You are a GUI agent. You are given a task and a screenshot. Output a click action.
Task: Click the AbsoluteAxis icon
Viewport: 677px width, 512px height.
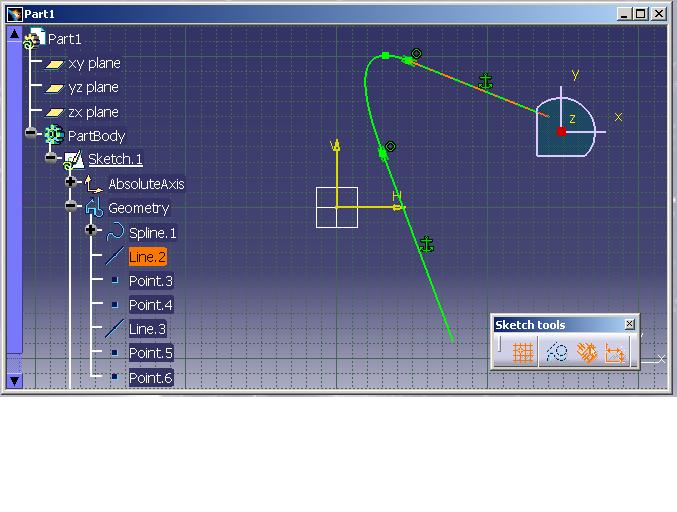[x=93, y=184]
